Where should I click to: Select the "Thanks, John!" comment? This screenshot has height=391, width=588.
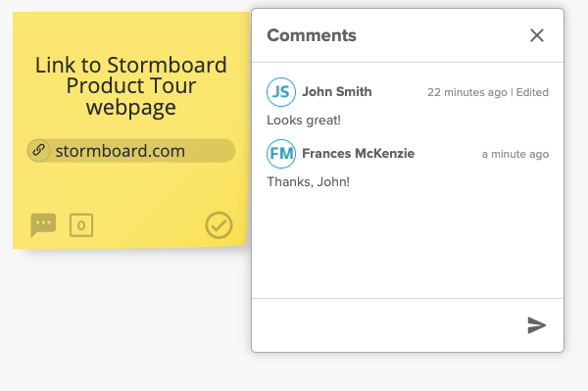pyautogui.click(x=309, y=182)
